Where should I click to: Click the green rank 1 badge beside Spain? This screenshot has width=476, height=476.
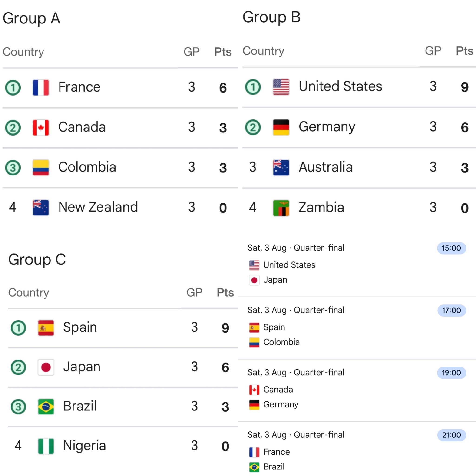[18, 328]
